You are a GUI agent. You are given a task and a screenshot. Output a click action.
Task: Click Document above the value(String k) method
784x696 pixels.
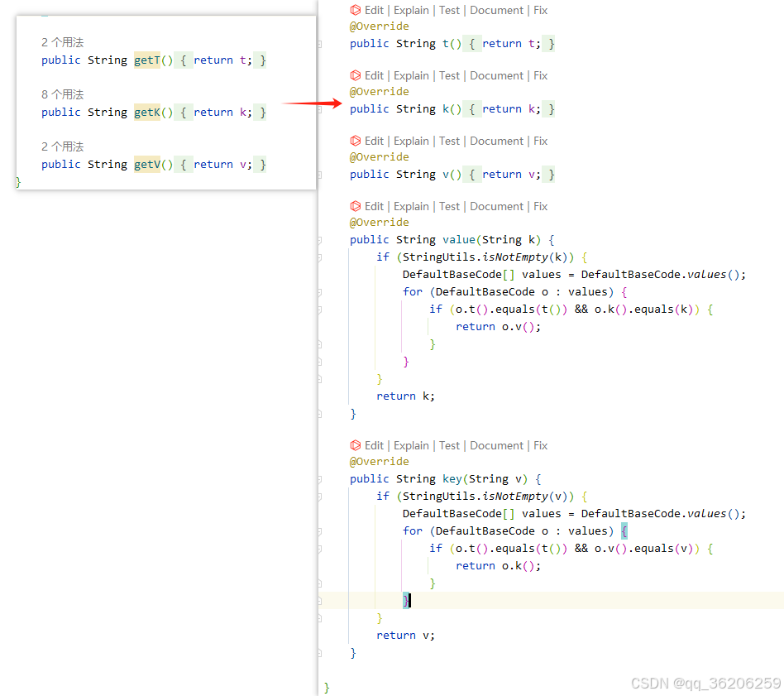click(496, 206)
